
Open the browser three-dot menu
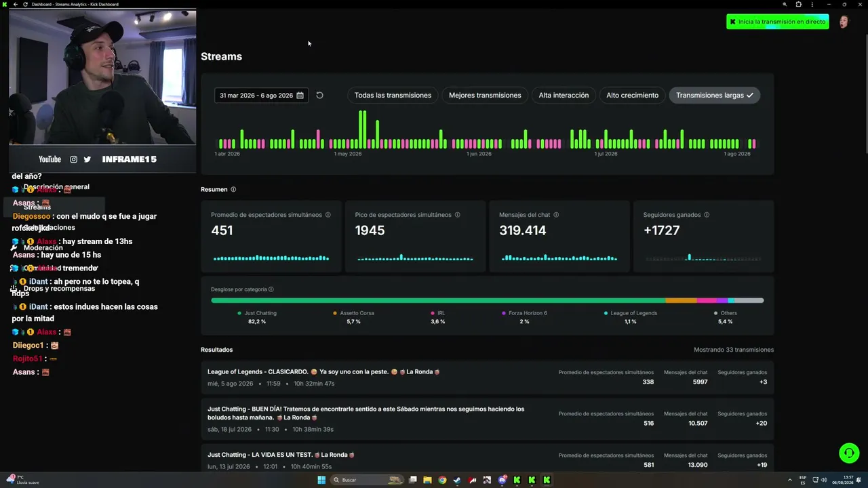pyautogui.click(x=812, y=4)
